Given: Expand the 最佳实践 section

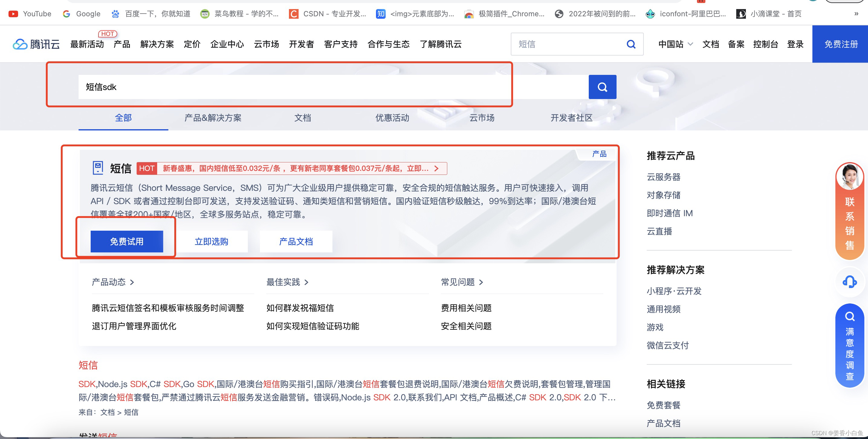Looking at the screenshot, I should click(287, 282).
